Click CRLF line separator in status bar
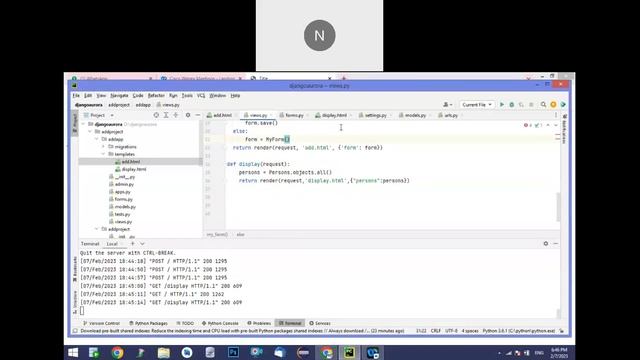This screenshot has width=640, height=360. [436, 331]
